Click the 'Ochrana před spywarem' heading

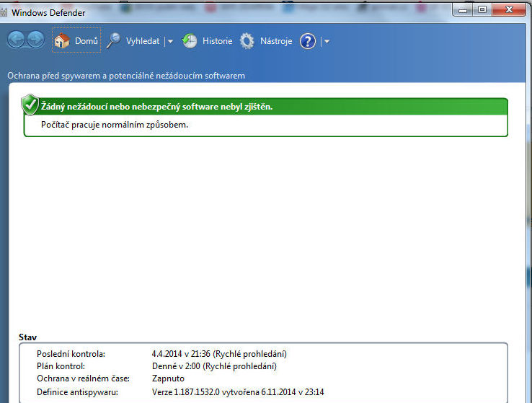click(x=126, y=76)
